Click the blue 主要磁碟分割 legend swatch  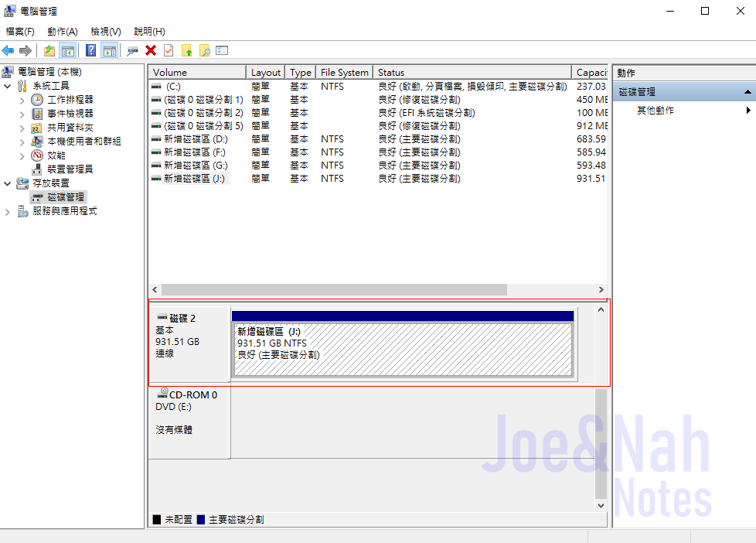click(x=200, y=519)
